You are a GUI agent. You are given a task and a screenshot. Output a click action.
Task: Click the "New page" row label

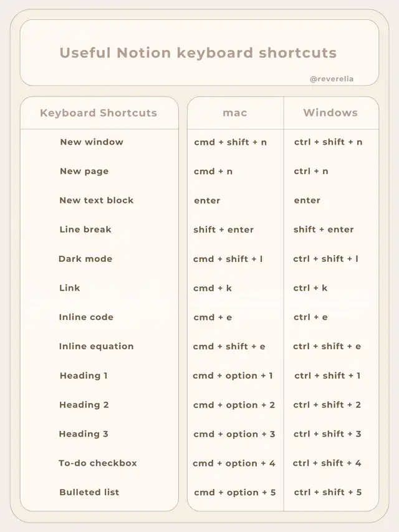click(84, 172)
